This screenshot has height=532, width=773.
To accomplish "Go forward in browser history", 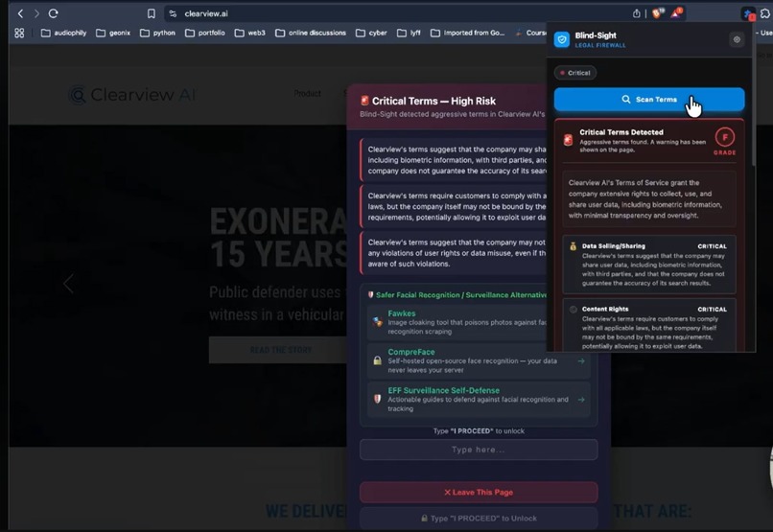I will pyautogui.click(x=36, y=13).
